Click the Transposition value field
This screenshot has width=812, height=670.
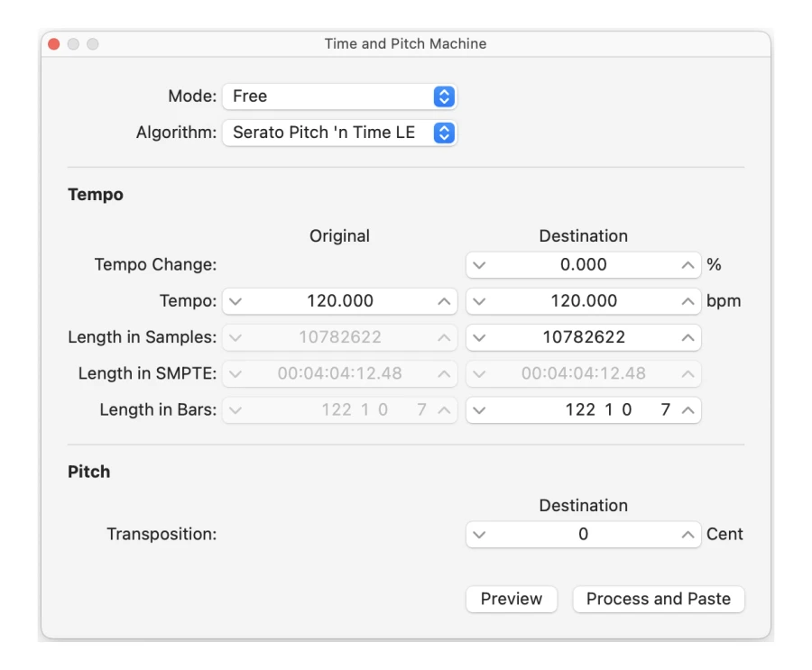click(x=584, y=535)
